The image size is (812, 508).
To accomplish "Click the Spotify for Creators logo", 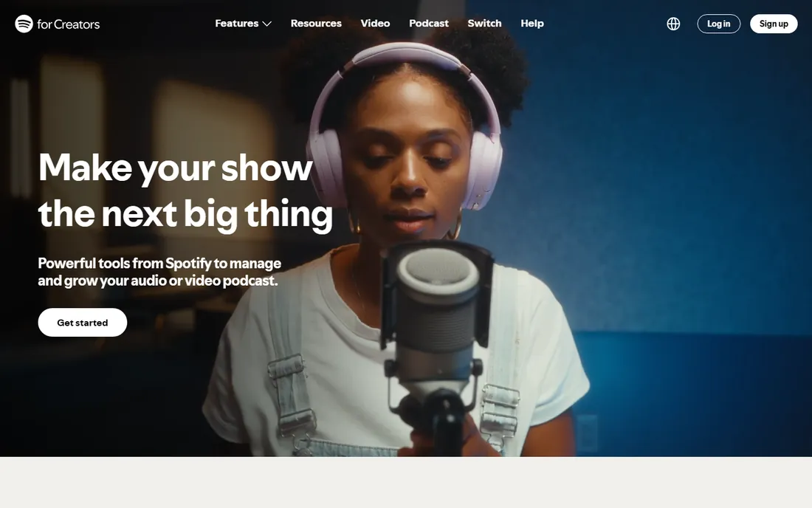I will pyautogui.click(x=57, y=24).
